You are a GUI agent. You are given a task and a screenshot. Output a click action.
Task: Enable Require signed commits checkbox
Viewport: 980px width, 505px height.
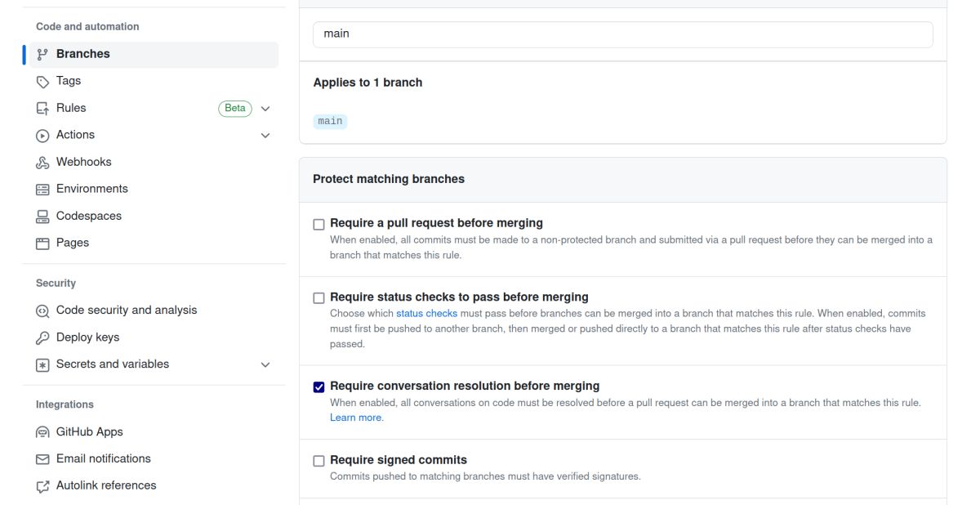click(x=319, y=461)
